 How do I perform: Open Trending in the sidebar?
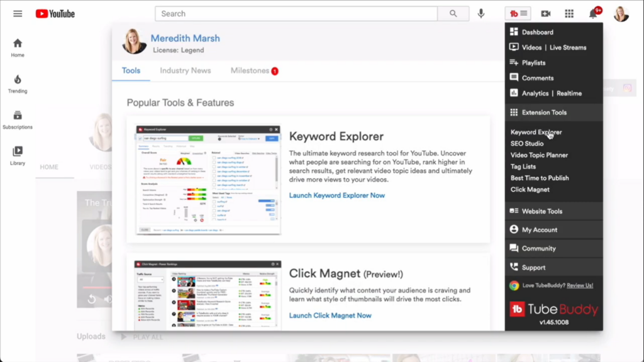pos(18,84)
